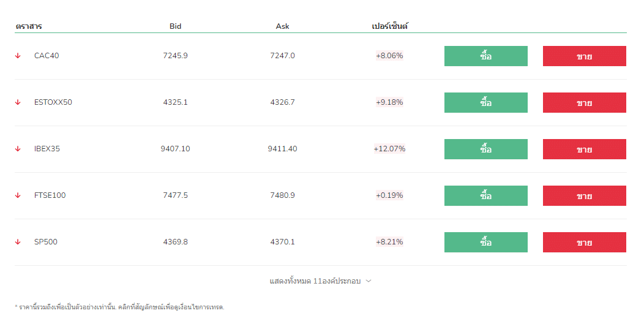
Task: Sell IBEX35 using the red ขาย button
Action: click(x=584, y=149)
